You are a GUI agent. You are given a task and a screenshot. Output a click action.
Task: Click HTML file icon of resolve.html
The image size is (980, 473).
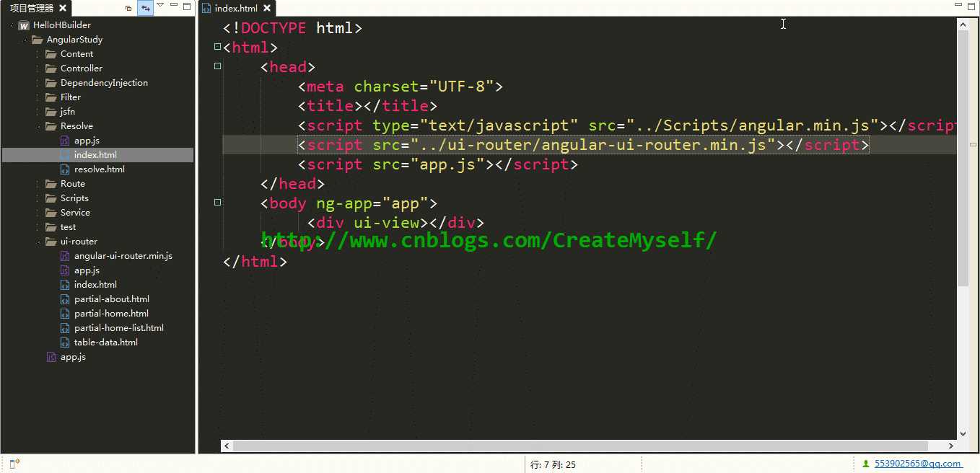65,169
